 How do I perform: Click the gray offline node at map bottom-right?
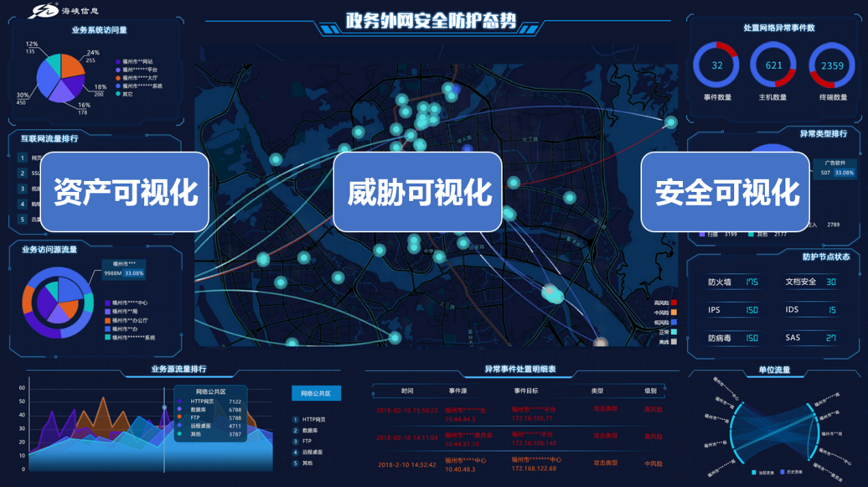click(x=600, y=343)
